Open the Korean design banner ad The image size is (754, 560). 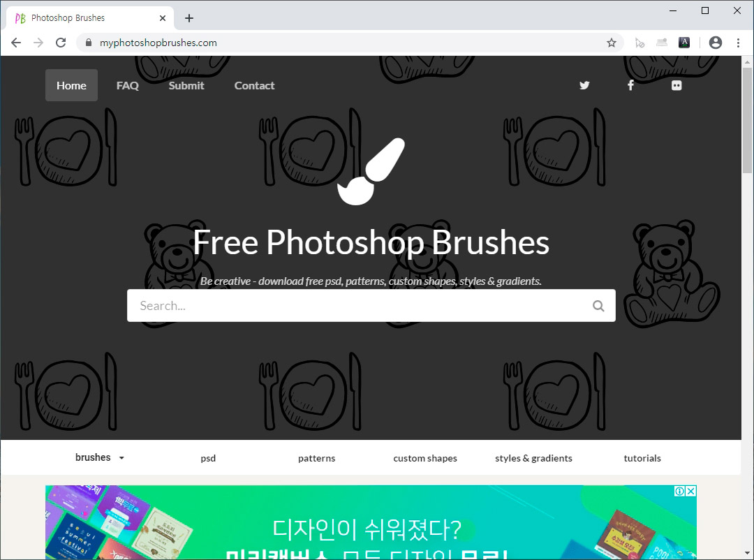(x=371, y=522)
